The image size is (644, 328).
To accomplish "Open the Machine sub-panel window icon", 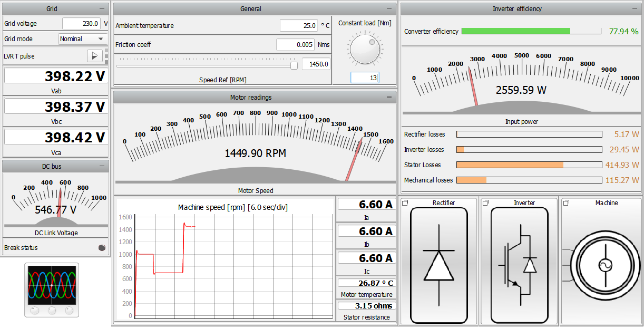I will (566, 203).
